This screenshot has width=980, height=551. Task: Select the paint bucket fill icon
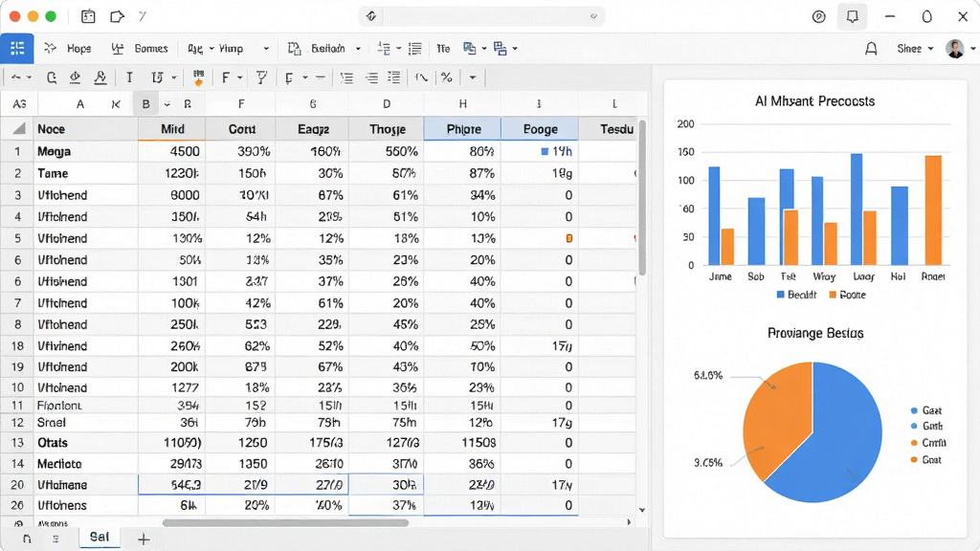tap(198, 77)
